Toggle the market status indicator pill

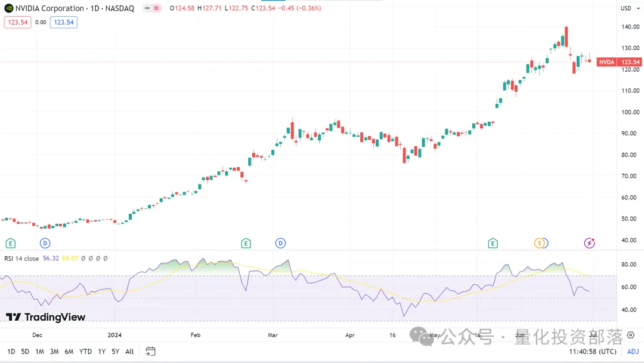click(151, 8)
